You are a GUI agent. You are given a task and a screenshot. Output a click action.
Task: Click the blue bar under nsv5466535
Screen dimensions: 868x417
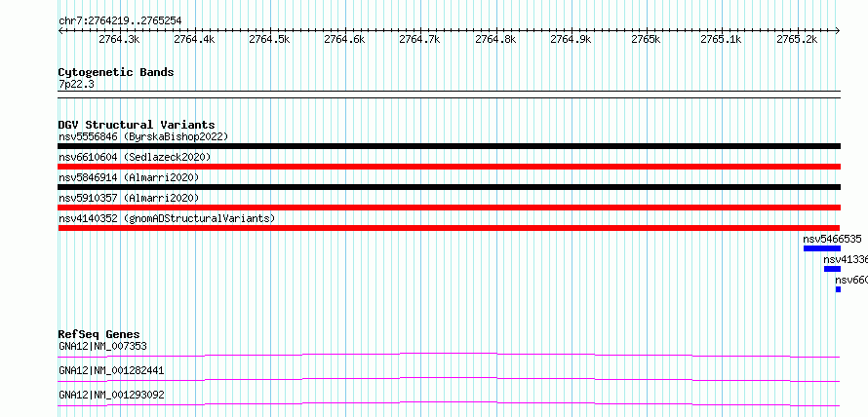coord(822,248)
